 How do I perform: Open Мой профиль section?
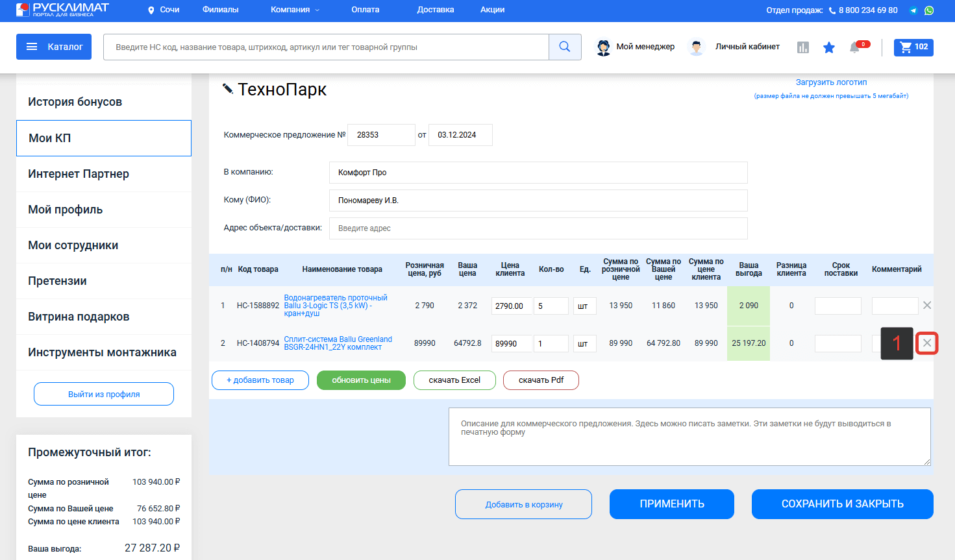pos(104,210)
